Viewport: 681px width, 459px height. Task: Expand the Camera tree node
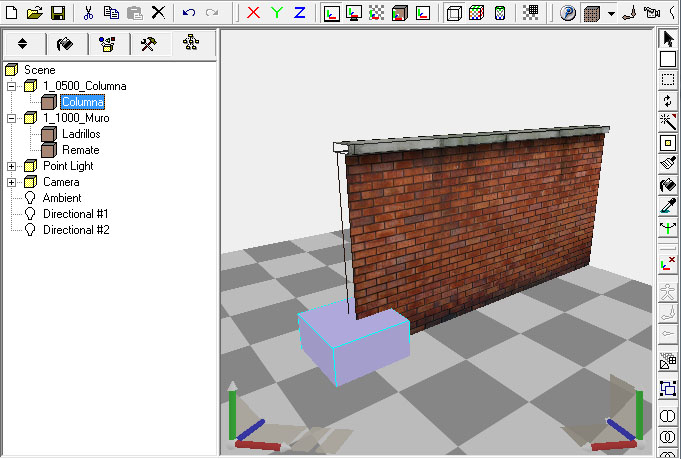click(12, 182)
